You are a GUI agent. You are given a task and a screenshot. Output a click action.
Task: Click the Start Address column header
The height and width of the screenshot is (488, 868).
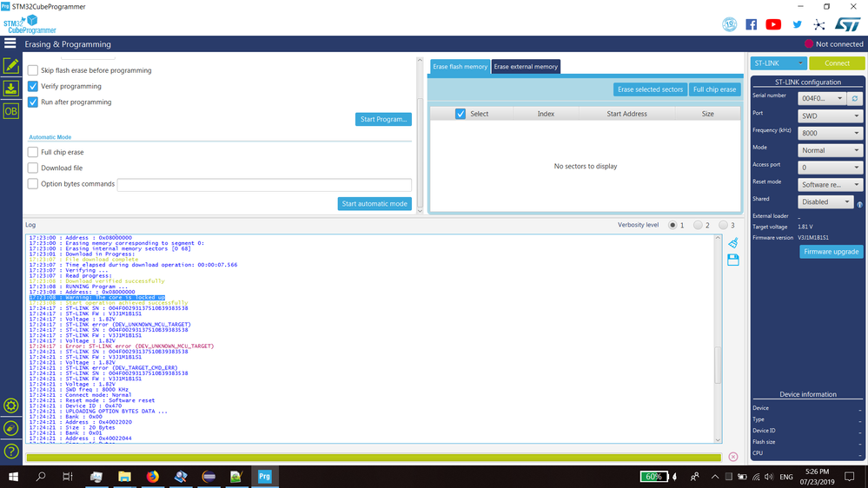click(x=626, y=114)
